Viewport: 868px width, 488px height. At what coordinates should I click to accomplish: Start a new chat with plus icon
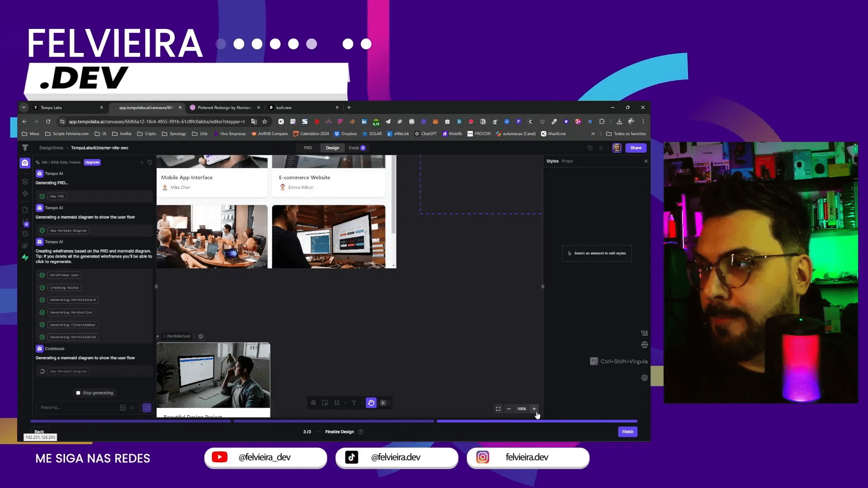tap(142, 162)
